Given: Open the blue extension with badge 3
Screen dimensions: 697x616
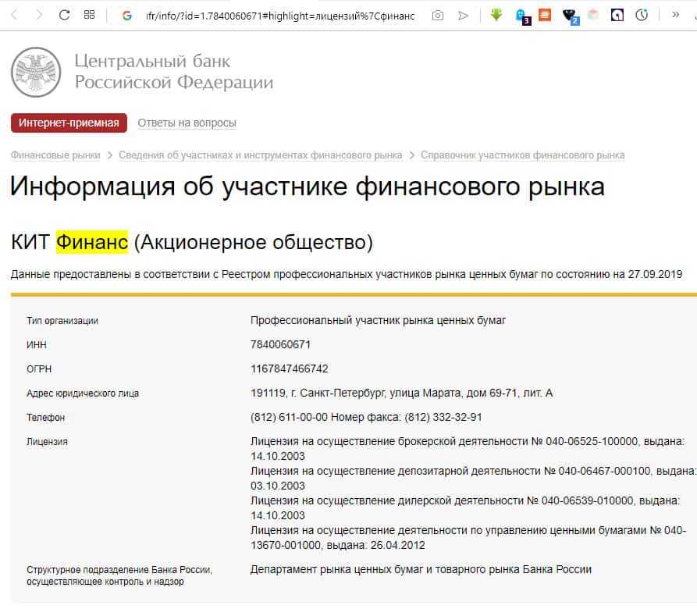Looking at the screenshot, I should pos(522,16).
